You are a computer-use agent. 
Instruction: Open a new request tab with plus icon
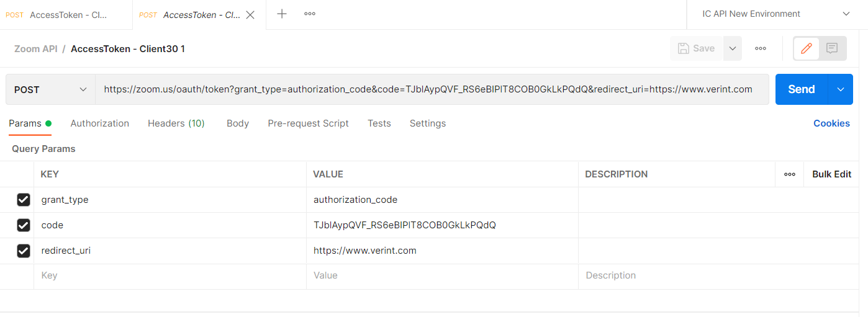[x=282, y=14]
